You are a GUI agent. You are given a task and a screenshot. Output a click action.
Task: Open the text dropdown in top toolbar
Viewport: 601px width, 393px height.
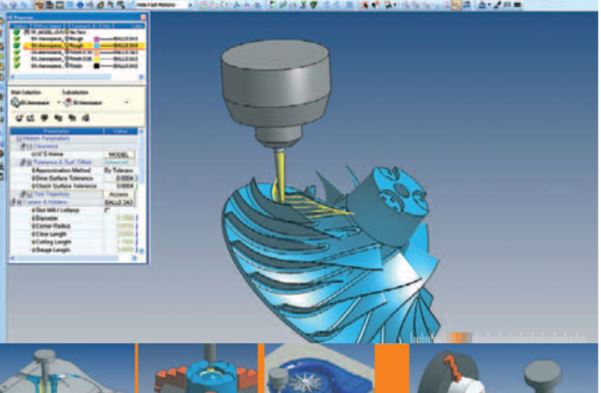point(190,5)
